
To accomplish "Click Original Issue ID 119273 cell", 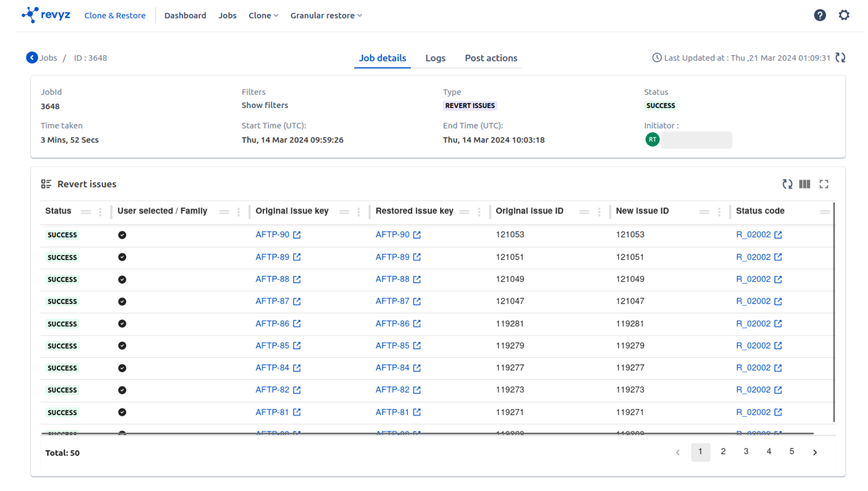I will pos(510,390).
